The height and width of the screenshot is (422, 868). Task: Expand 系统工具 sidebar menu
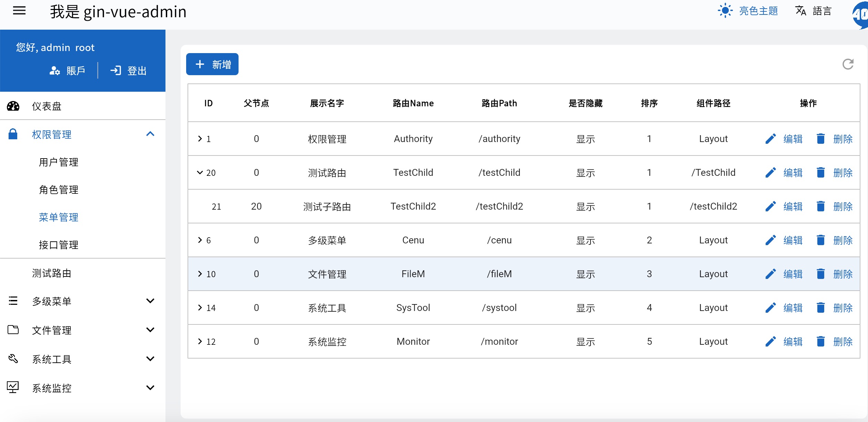click(150, 359)
